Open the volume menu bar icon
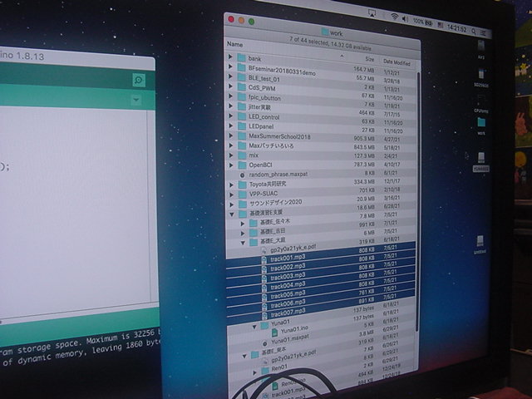The image size is (532, 399). [x=405, y=19]
